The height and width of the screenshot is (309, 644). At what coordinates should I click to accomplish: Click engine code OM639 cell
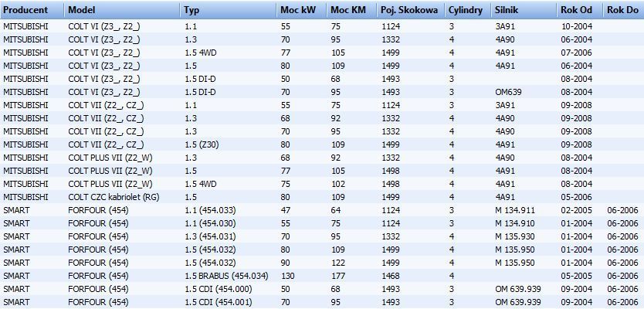pos(508,92)
